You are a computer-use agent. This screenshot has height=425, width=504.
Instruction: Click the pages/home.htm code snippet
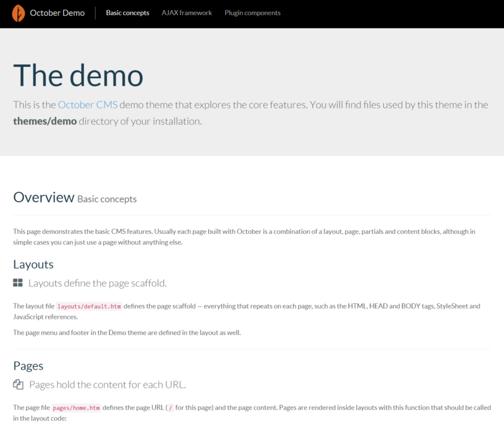point(76,408)
